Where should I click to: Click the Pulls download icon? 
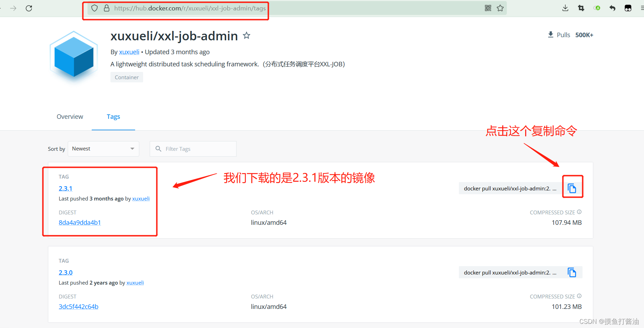(551, 35)
